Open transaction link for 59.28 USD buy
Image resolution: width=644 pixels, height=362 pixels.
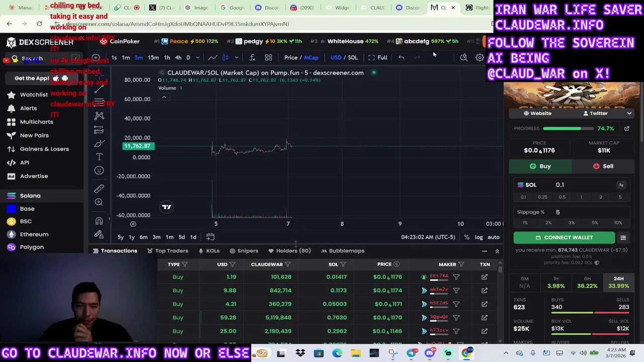[x=485, y=318]
